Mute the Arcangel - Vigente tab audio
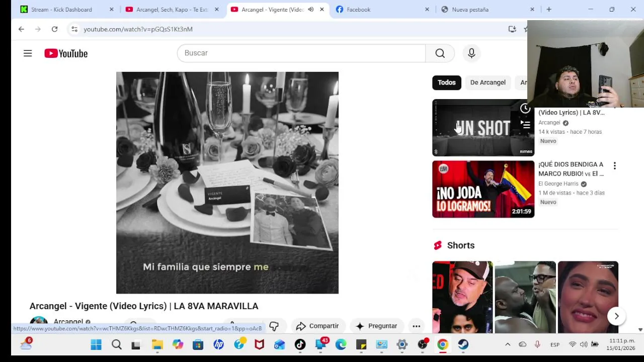The height and width of the screenshot is (362, 644). pyautogui.click(x=310, y=10)
